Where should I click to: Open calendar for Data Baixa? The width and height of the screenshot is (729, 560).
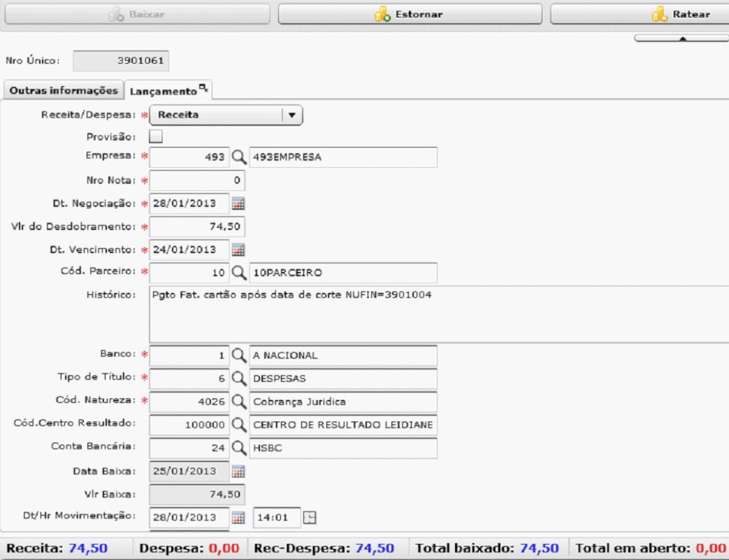click(x=238, y=471)
